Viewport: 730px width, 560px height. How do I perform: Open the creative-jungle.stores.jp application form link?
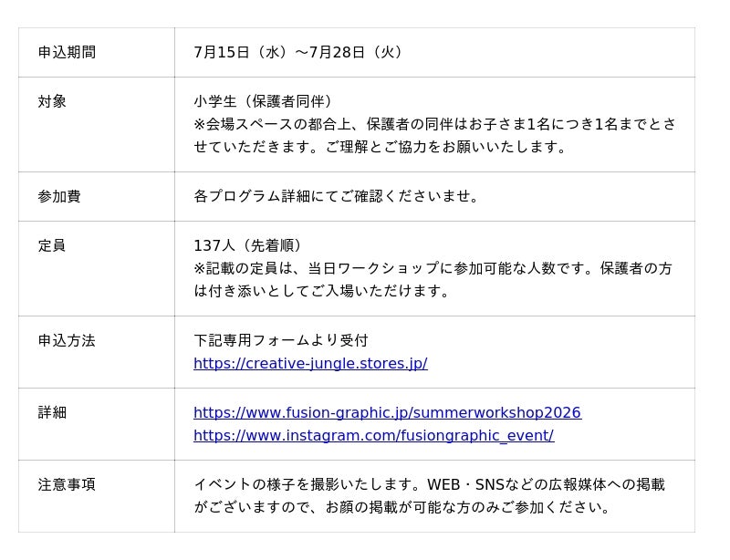coord(310,364)
